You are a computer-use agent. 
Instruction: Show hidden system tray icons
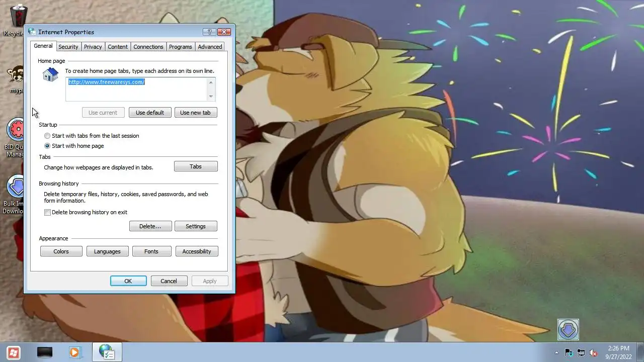(x=556, y=352)
